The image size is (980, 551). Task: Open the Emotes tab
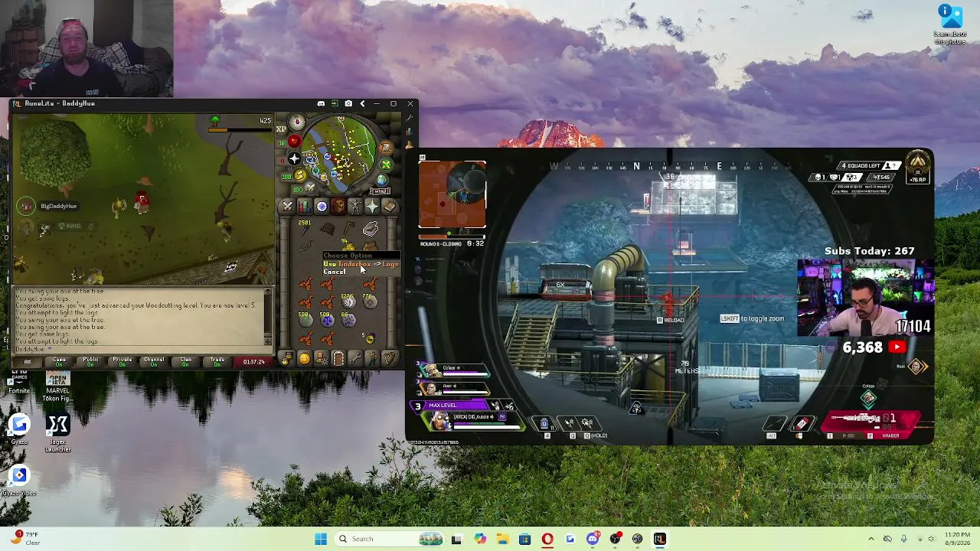[x=372, y=359]
